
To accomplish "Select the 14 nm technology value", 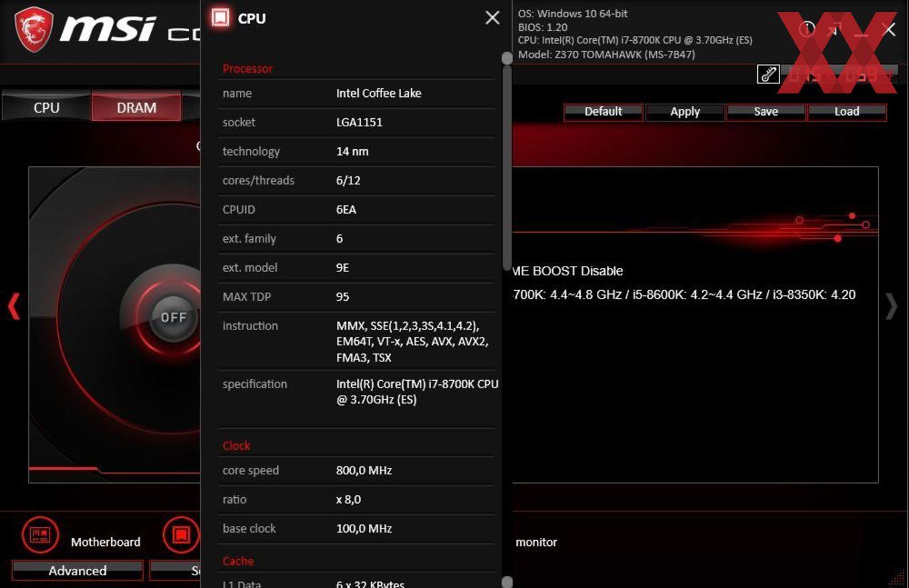I will [352, 151].
